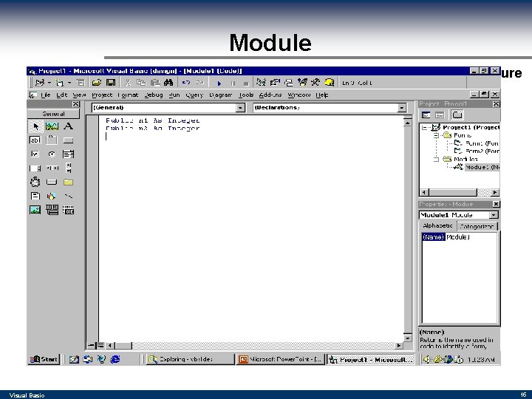Viewport: 532px width, 399px height.
Task: Switch to Microsoft PowerPoint taskbar button
Action: (x=280, y=359)
